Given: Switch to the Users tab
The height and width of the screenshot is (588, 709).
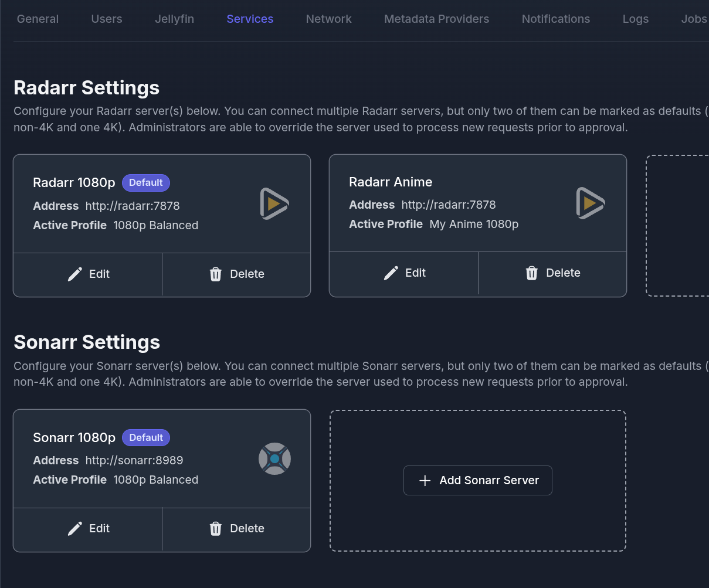Looking at the screenshot, I should pos(107,19).
